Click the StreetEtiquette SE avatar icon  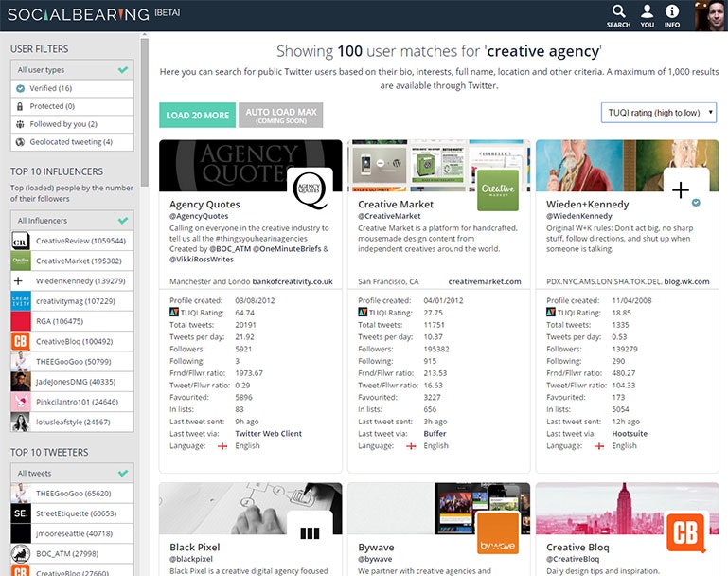21,513
